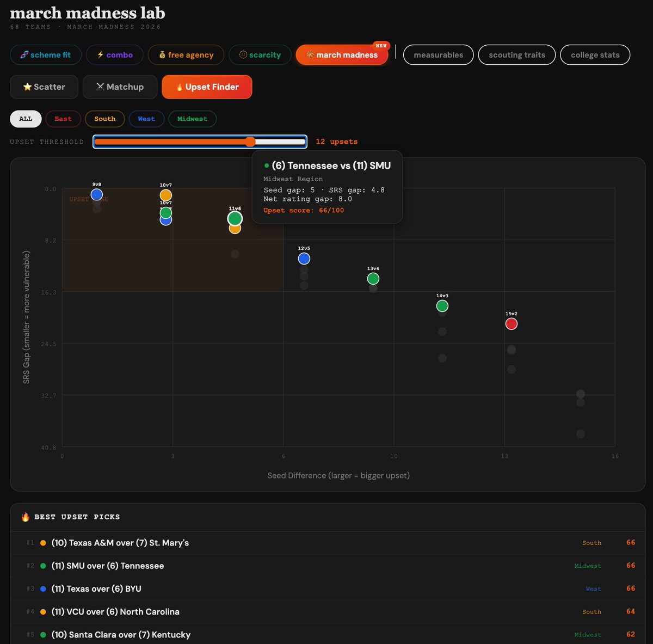Click the Texas A&M best upset pick row
This screenshot has height=644, width=653.
326,543
